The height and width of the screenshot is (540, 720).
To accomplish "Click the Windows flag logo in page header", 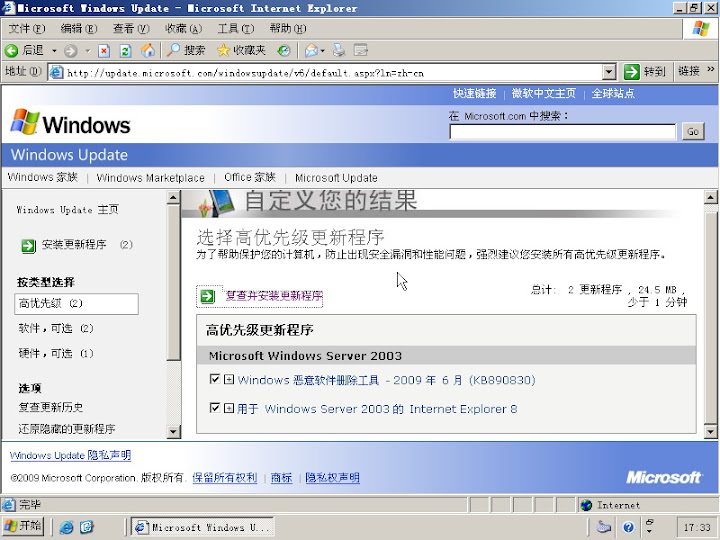I will click(24, 122).
